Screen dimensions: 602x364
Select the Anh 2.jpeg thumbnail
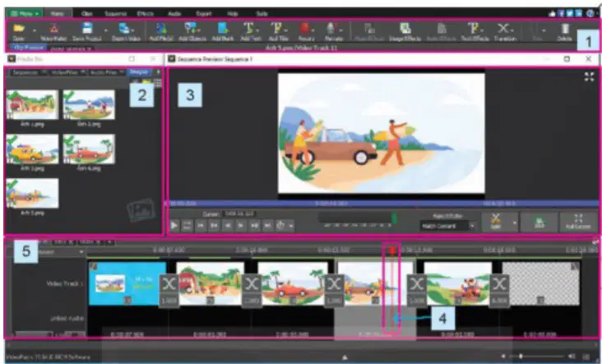point(89,104)
